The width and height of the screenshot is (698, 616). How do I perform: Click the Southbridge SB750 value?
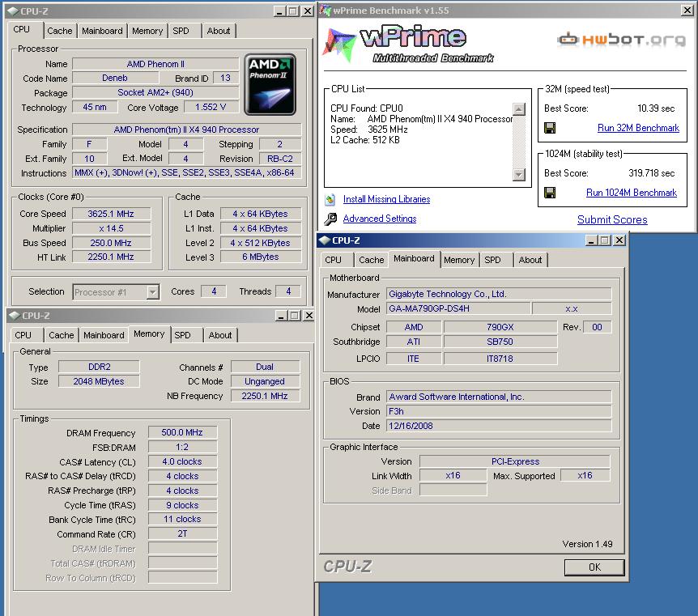coord(500,342)
